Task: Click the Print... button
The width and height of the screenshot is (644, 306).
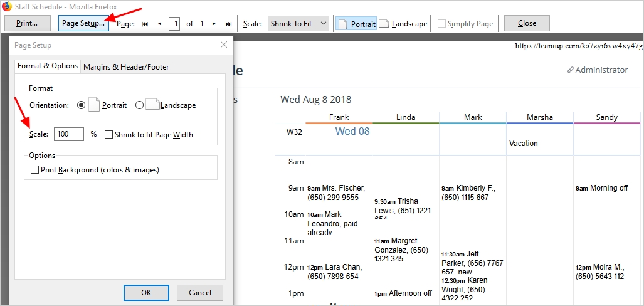Action: tap(28, 23)
